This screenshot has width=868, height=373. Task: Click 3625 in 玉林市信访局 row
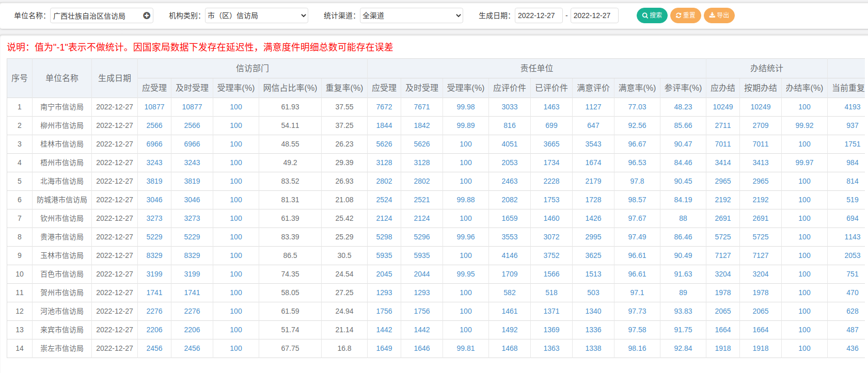[593, 255]
